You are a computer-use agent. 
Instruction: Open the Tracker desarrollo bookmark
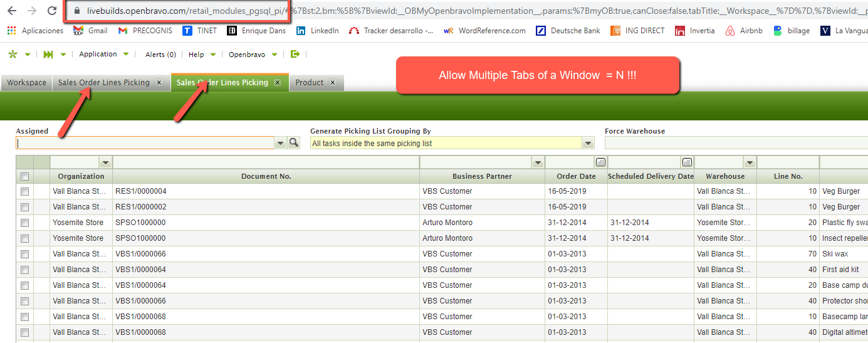[391, 30]
